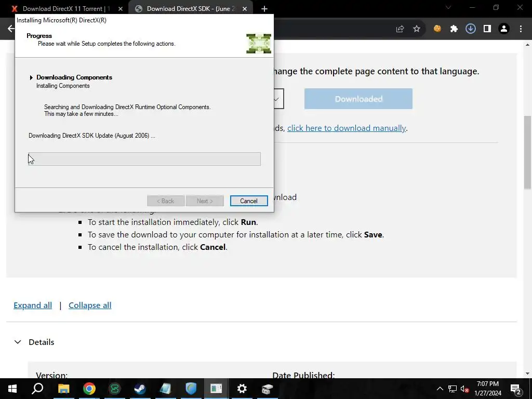Screen dimensions: 532x399
Task: Close the DirectX SDK tab
Action: pos(245,9)
